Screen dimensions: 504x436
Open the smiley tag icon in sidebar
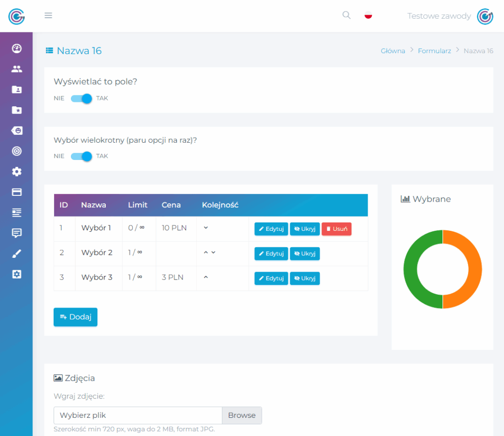coord(17,130)
